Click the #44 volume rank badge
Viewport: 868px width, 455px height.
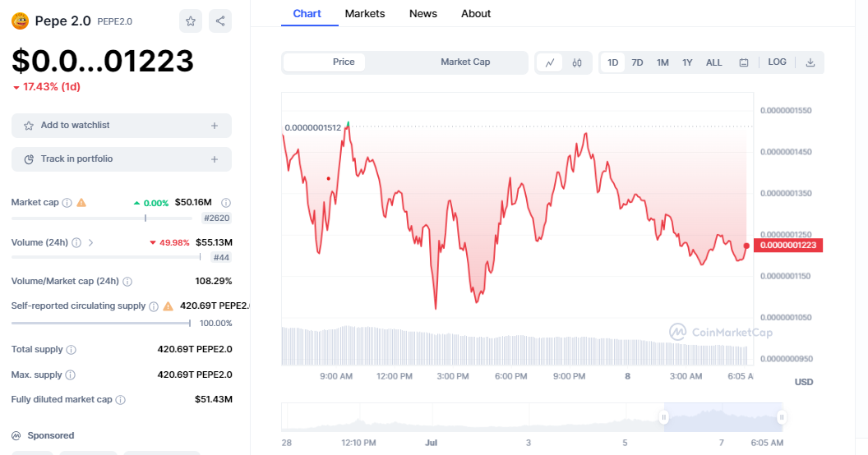221,257
